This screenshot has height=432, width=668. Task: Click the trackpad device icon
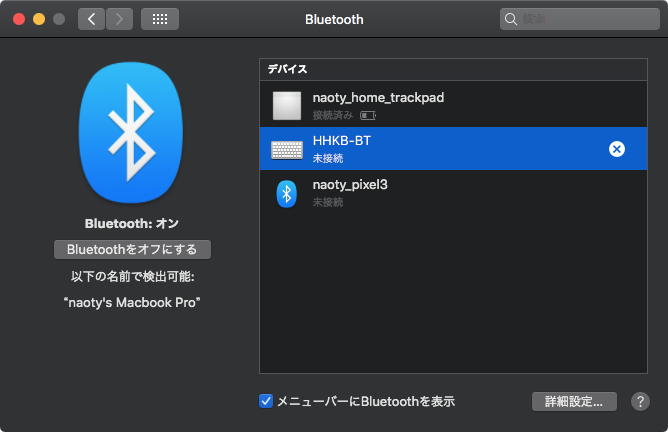point(287,105)
